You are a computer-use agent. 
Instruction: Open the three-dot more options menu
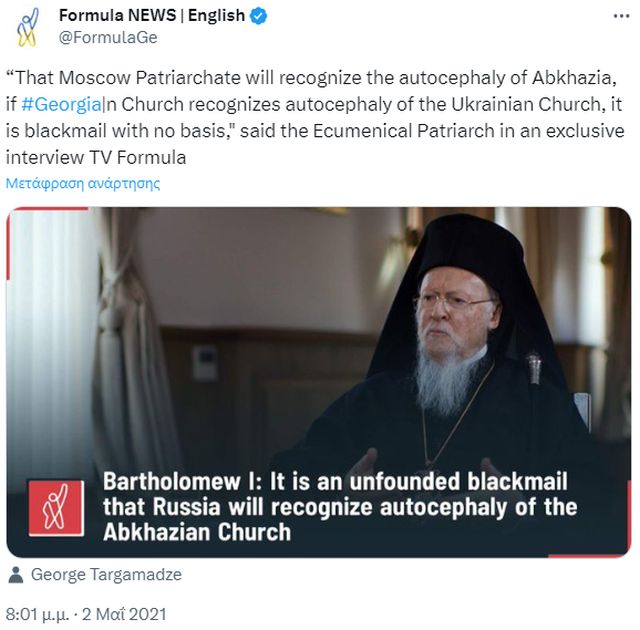tap(621, 16)
